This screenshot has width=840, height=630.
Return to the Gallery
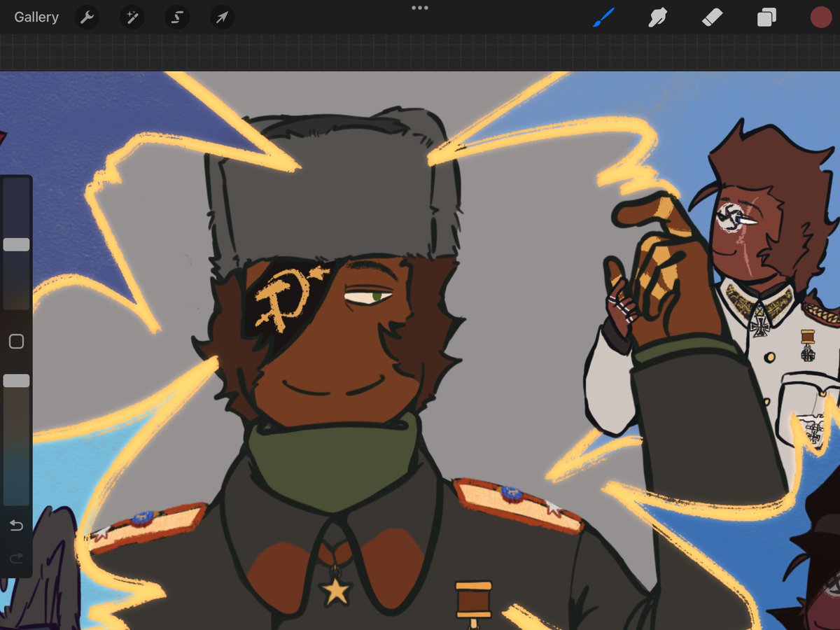pyautogui.click(x=36, y=17)
